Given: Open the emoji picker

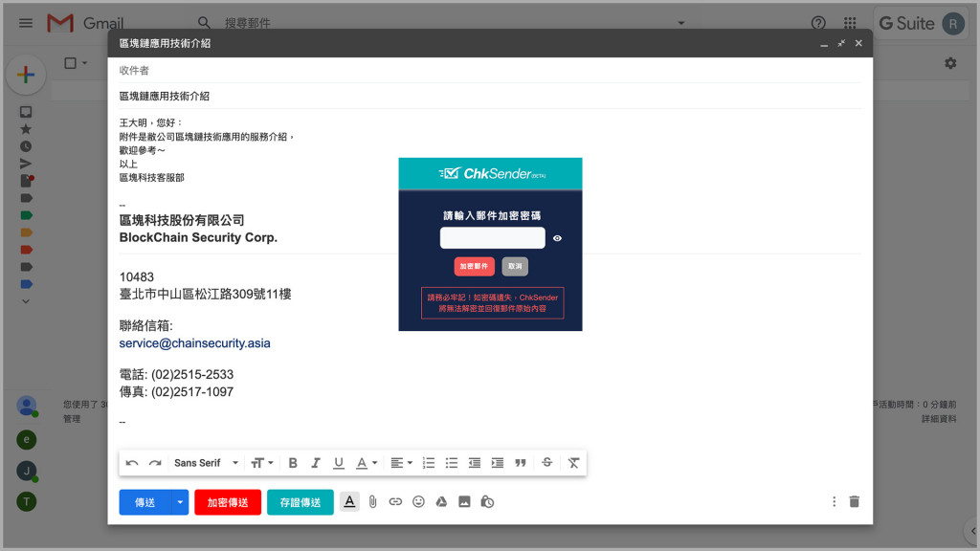Looking at the screenshot, I should 418,501.
